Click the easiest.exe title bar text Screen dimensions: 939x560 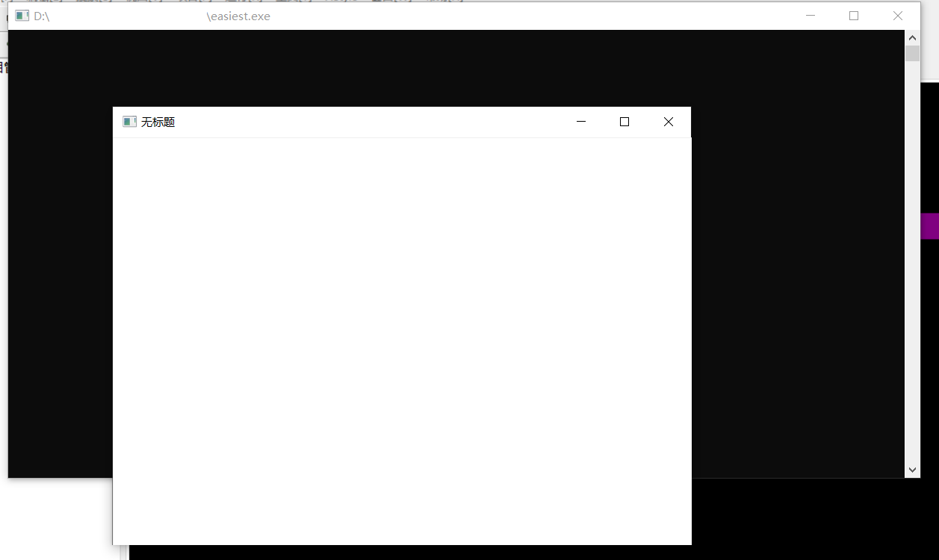[152, 16]
